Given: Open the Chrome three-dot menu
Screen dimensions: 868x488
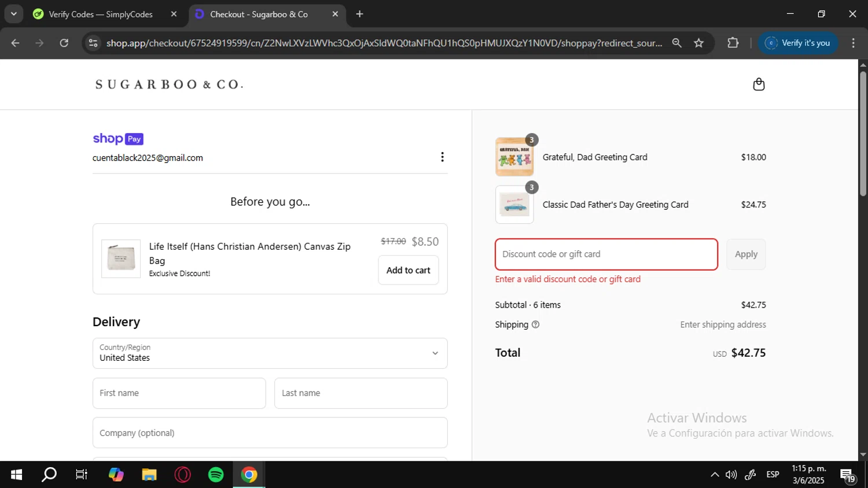Looking at the screenshot, I should 853,43.
